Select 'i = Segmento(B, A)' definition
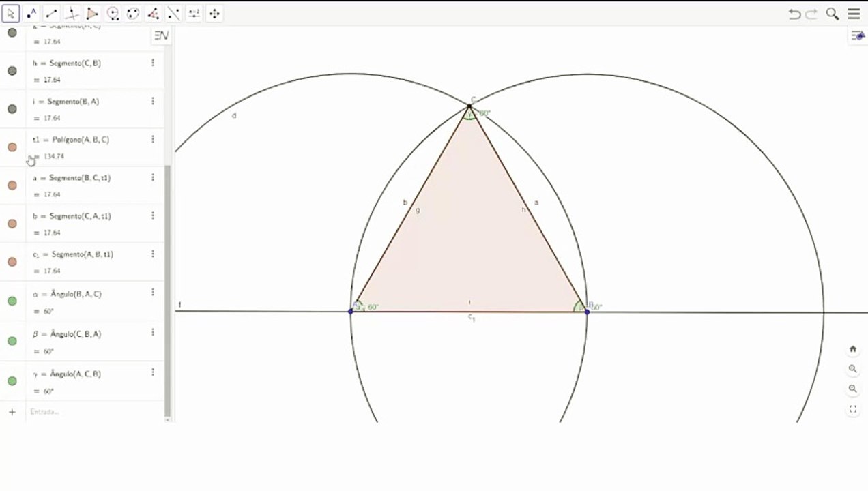Viewport: 868px width, 491px height. 66,102
